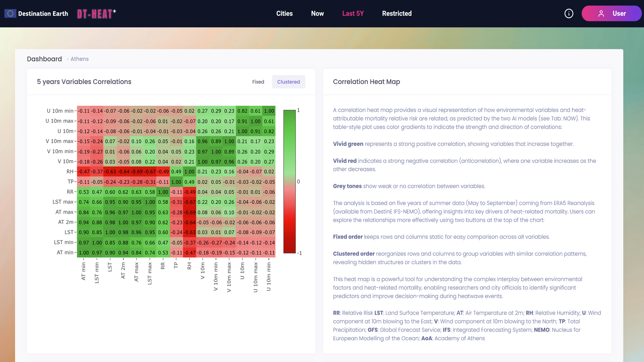Switch heat map to Clustered order
Image resolution: width=644 pixels, height=362 pixels.
pos(288,82)
